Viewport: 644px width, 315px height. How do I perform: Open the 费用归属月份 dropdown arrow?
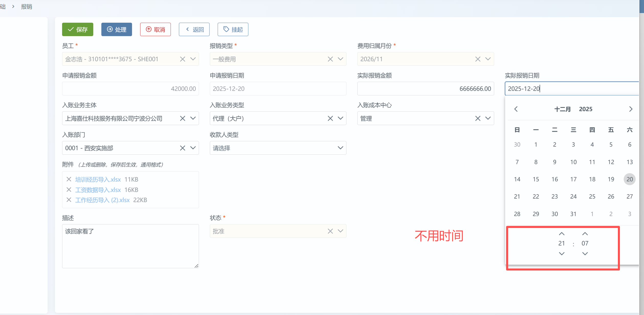tap(488, 59)
